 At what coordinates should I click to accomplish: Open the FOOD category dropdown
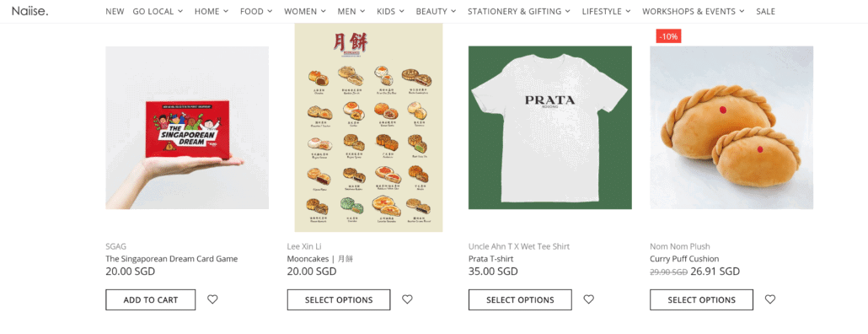[256, 11]
